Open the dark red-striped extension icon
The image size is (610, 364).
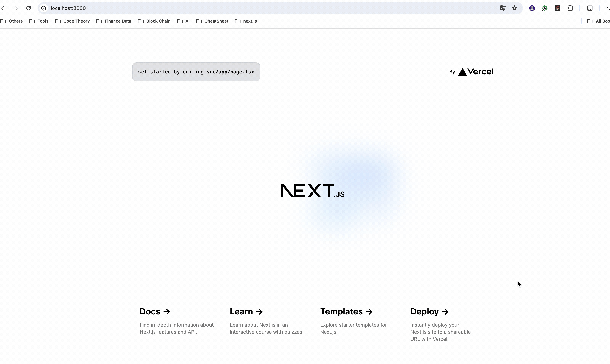click(557, 8)
